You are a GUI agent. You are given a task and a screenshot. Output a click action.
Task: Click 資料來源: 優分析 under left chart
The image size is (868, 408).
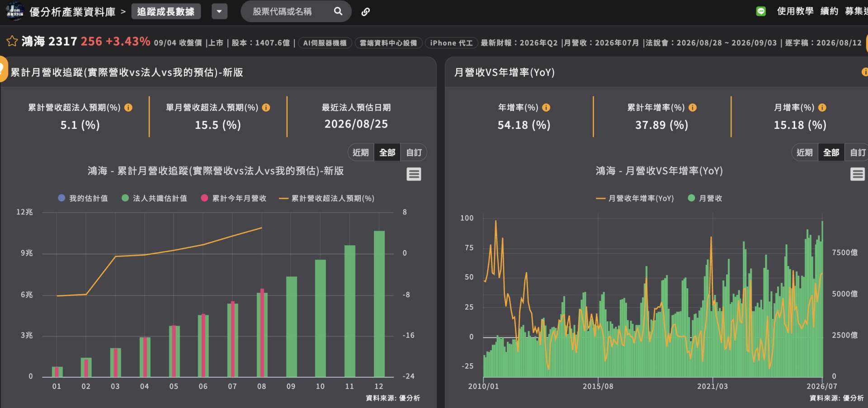point(393,398)
